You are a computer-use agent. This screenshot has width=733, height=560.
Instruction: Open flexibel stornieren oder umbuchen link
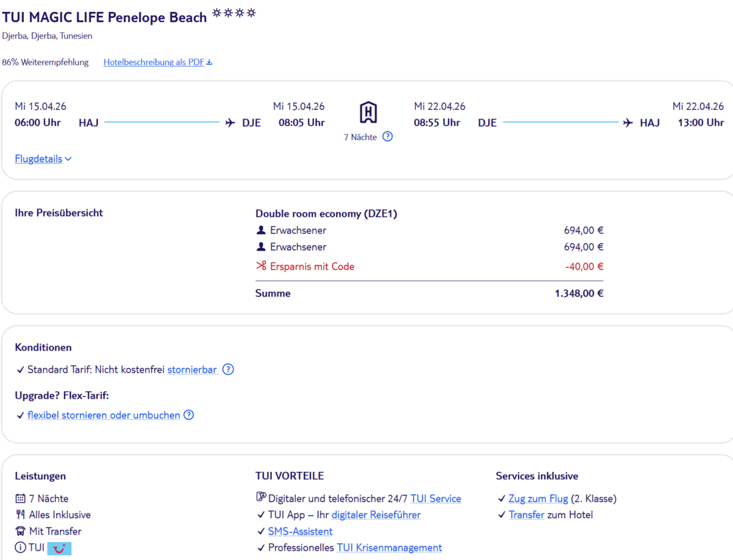pos(104,415)
